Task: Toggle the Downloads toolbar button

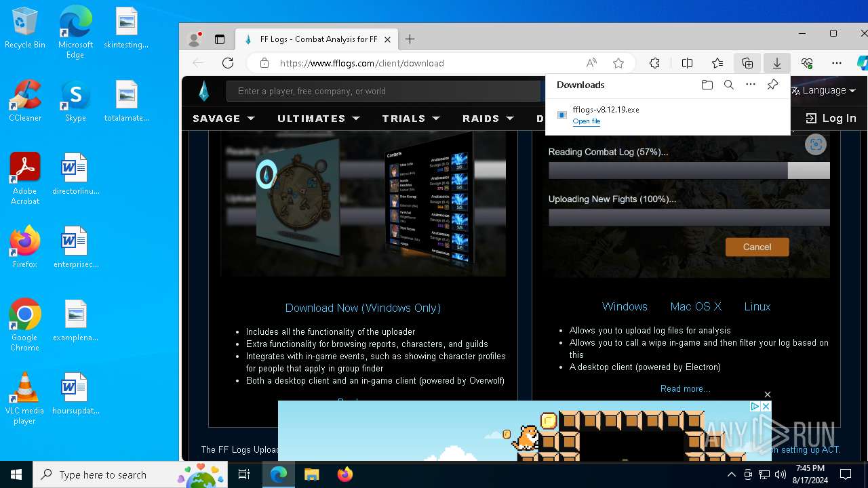Action: 777,63
